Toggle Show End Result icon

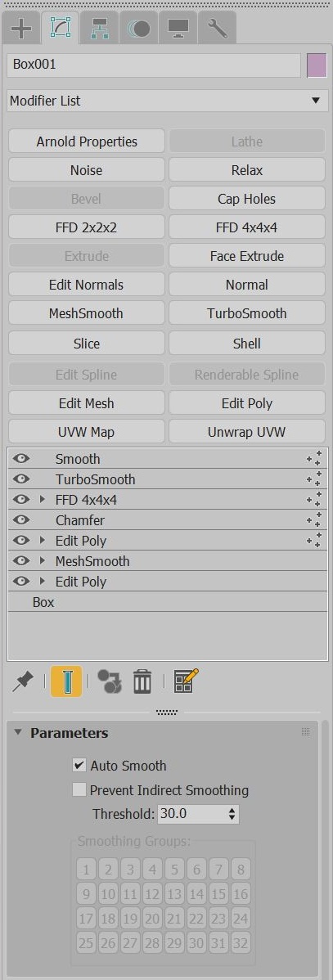click(66, 681)
